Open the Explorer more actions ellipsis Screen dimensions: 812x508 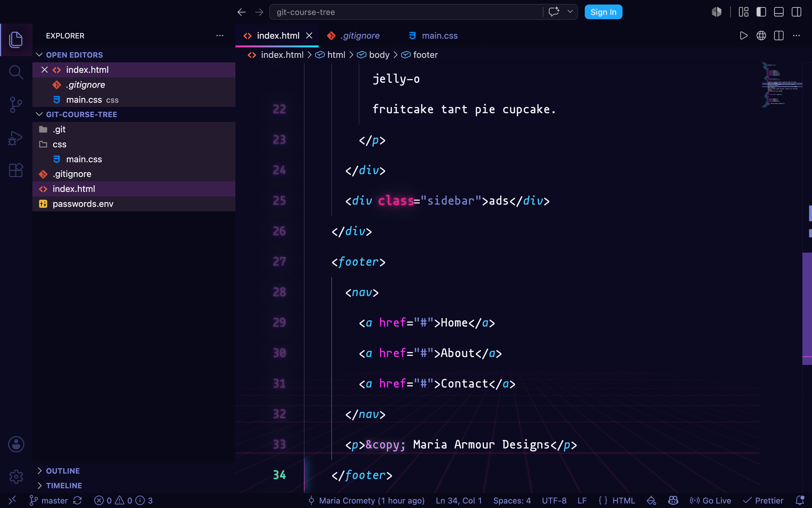click(220, 36)
